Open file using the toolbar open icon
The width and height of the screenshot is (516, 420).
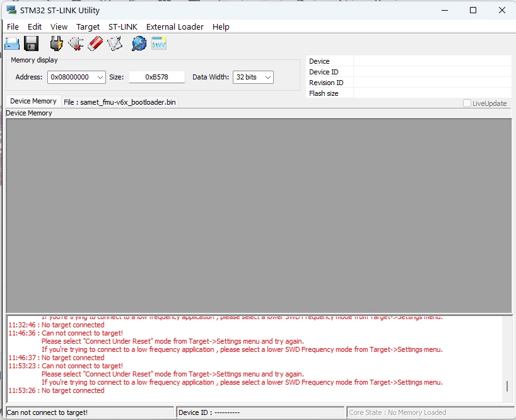(12, 44)
